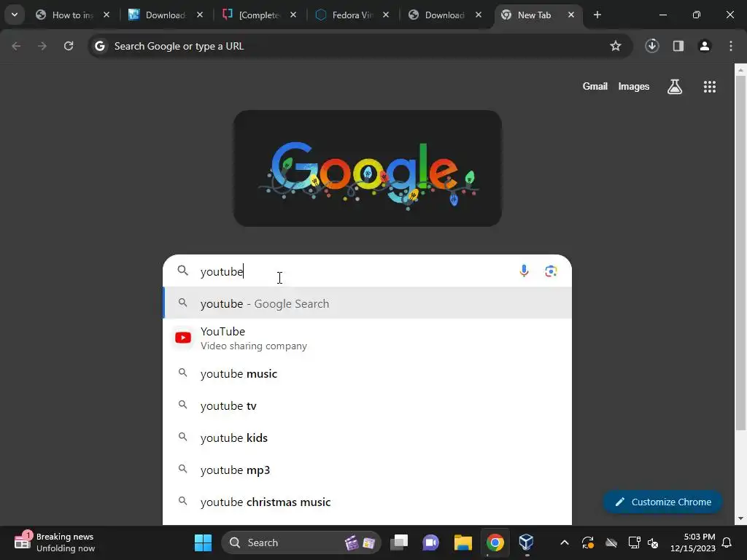Choose 'youtube music' suggestion
Viewport: 747px width, 560px height.
368,374
